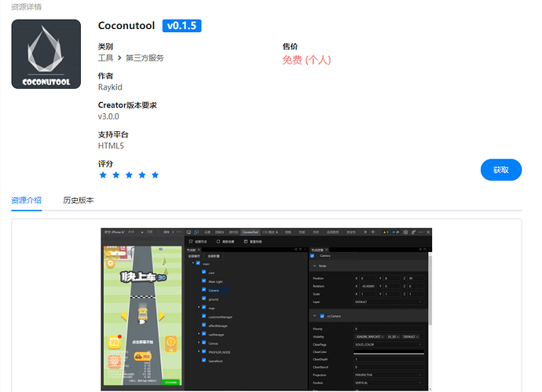Collapse the cc.Camera section chevron
The image size is (542, 392).
(314, 316)
